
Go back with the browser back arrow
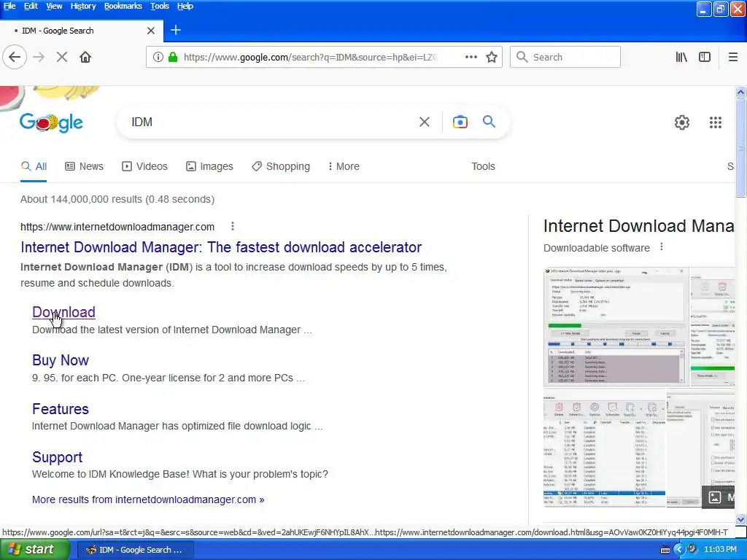15,57
